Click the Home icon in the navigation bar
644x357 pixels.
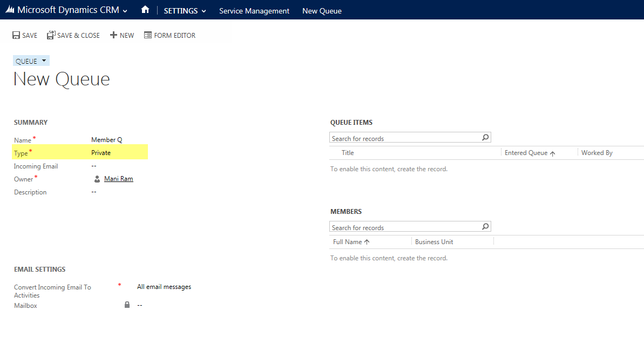pos(145,10)
